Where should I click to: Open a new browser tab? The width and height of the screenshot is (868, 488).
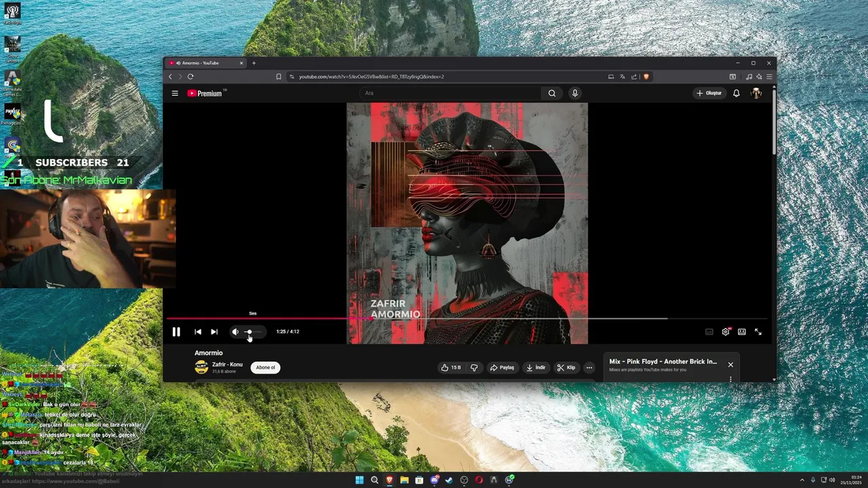(254, 63)
